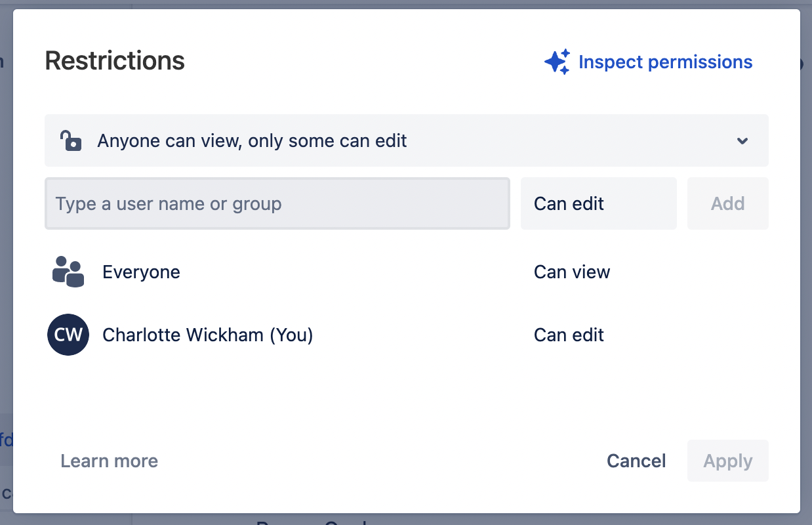Viewport: 812px width, 525px height.
Task: Click the magnifying chevron beside restriction setting
Action: coord(742,140)
